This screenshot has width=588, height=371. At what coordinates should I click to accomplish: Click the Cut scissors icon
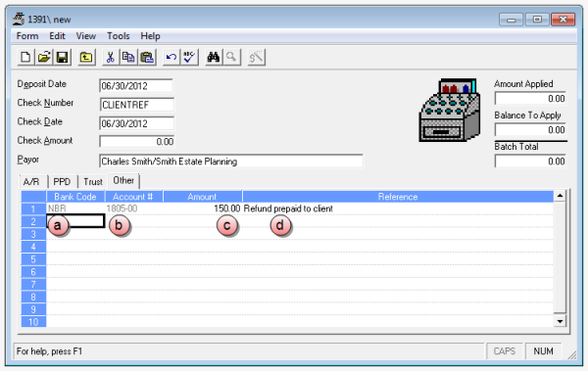(110, 58)
